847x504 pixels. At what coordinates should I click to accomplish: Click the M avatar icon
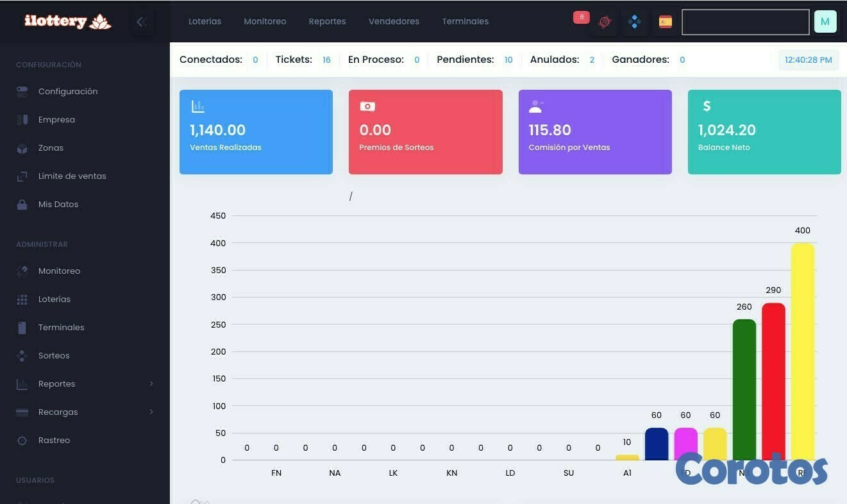[x=825, y=21]
